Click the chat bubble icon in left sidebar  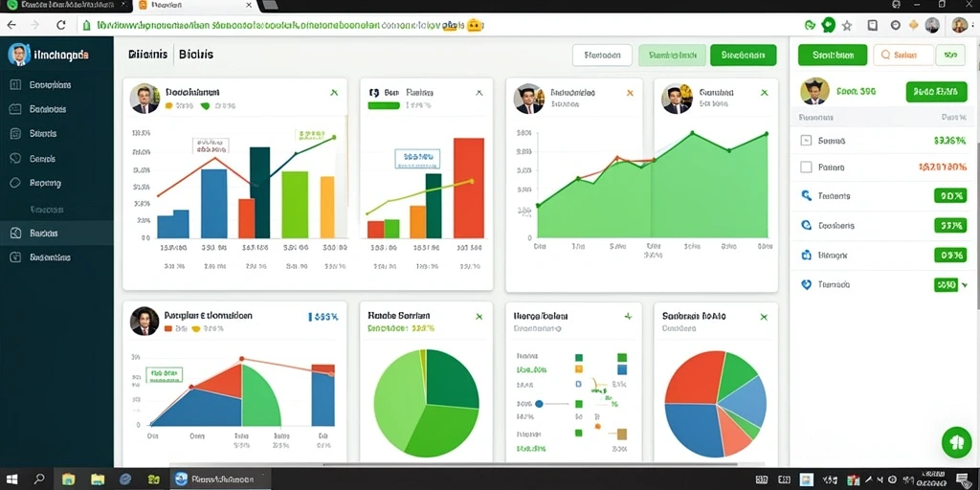(x=15, y=159)
